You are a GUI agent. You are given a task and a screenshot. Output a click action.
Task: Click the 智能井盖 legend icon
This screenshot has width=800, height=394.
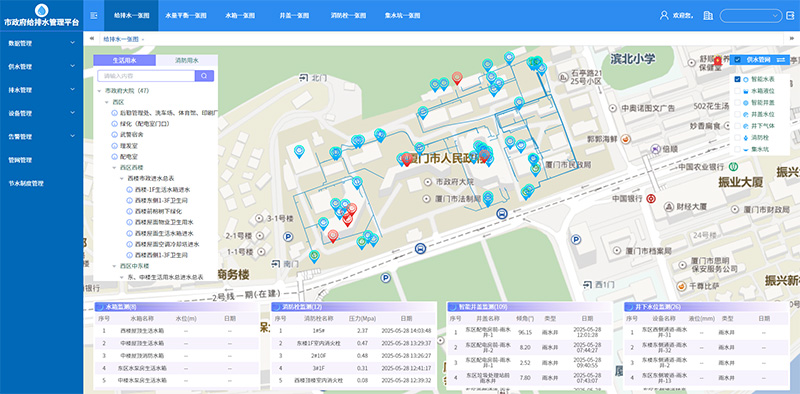click(x=745, y=103)
